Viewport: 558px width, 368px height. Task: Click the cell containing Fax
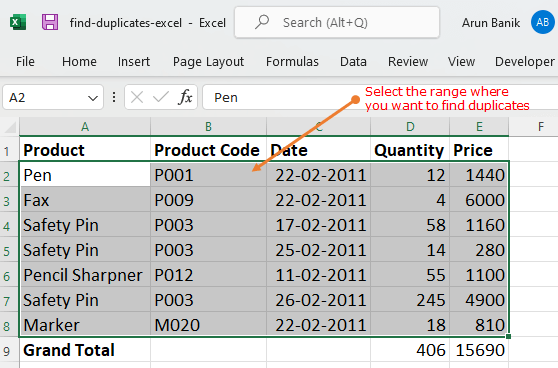coord(85,200)
